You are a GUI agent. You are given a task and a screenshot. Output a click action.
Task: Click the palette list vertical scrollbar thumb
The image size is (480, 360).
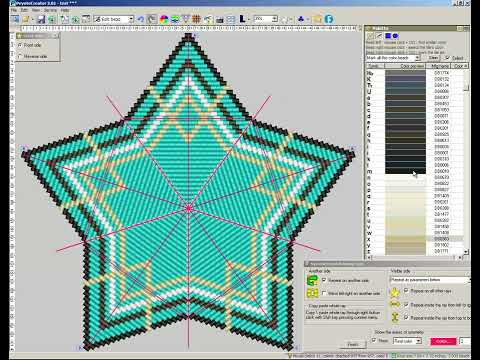[x=466, y=87]
